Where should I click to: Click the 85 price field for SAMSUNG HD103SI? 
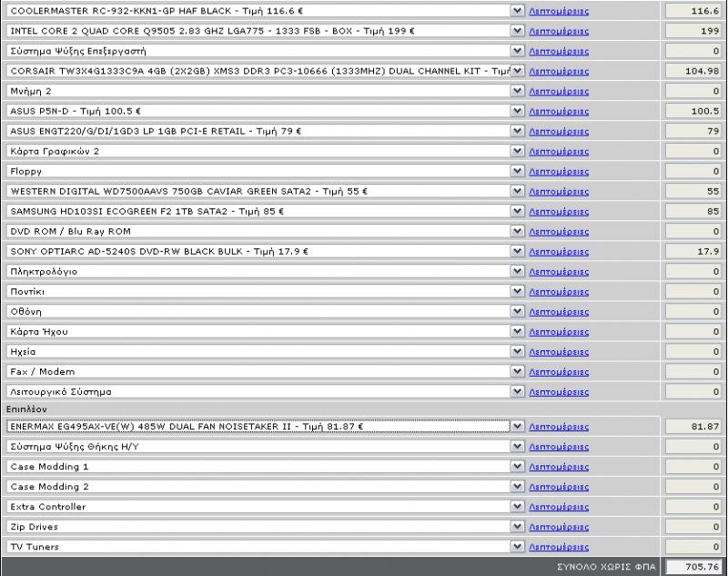(x=693, y=211)
